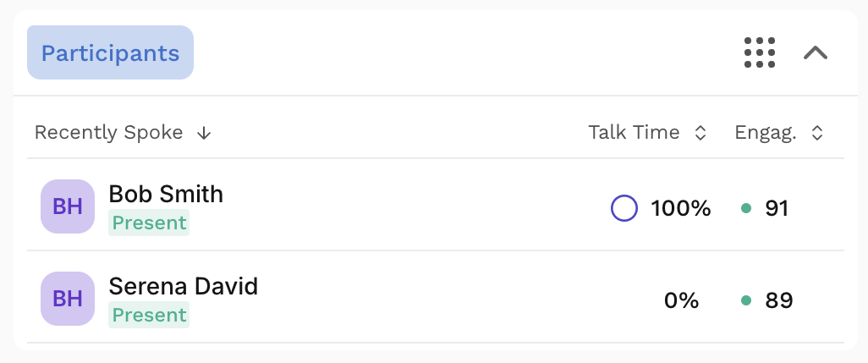Click Bob Smith's talk time circle indicator
Viewport: 868px width, 363px height.
tap(624, 209)
